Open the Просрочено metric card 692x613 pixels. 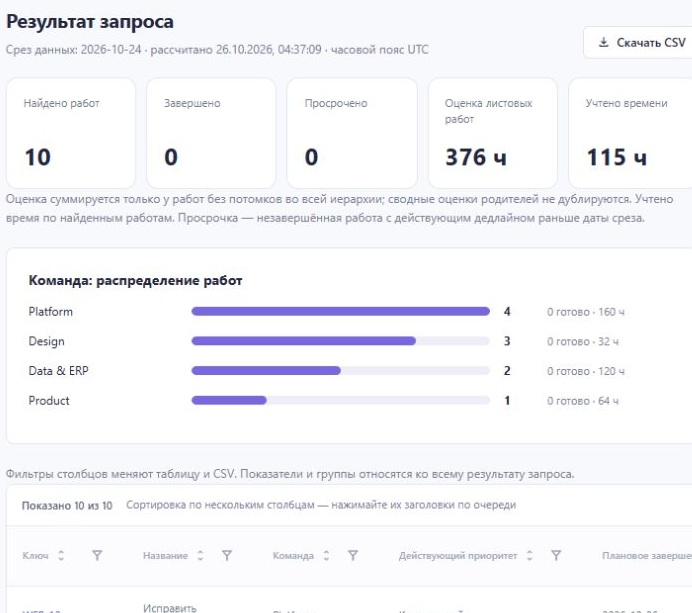point(352,133)
